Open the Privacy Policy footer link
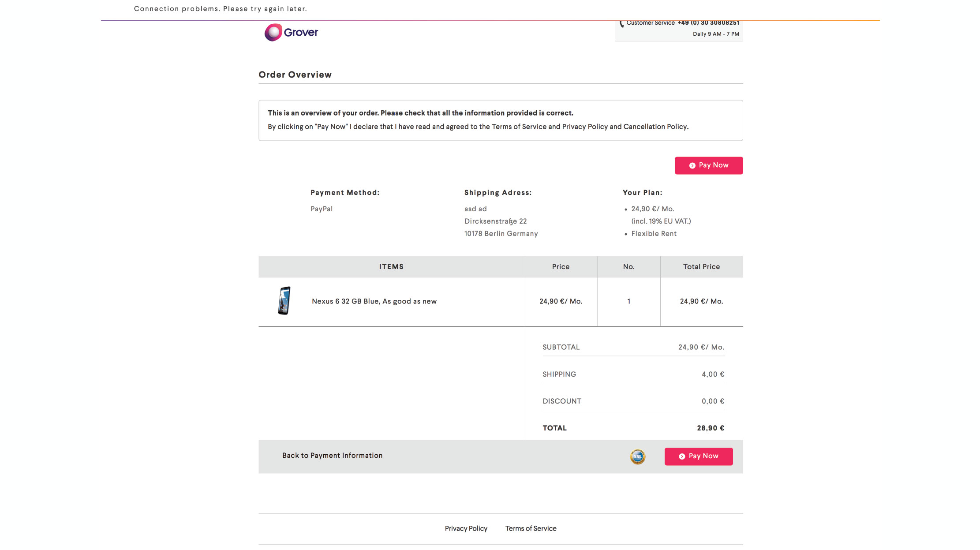Screen dimensions: 980x550 click(466, 528)
